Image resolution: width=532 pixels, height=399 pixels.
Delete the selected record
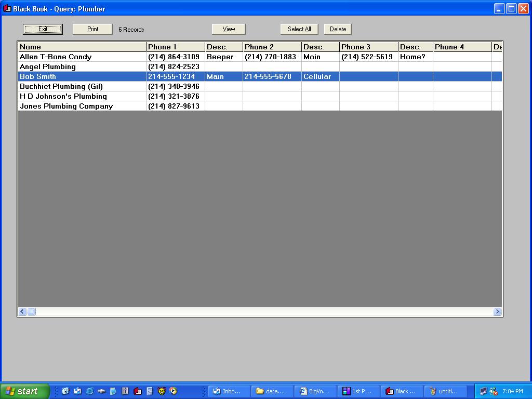point(338,29)
